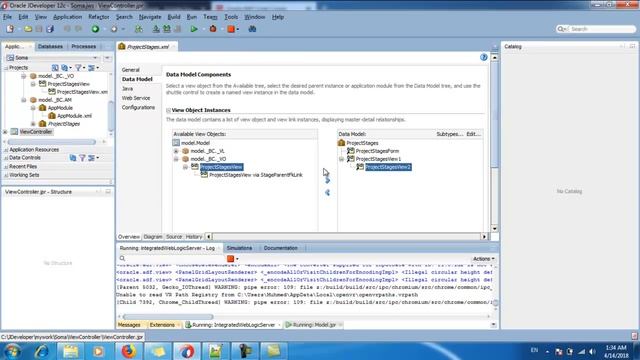This screenshot has height=360, width=640.
Task: Open the File menu
Action: (7, 17)
